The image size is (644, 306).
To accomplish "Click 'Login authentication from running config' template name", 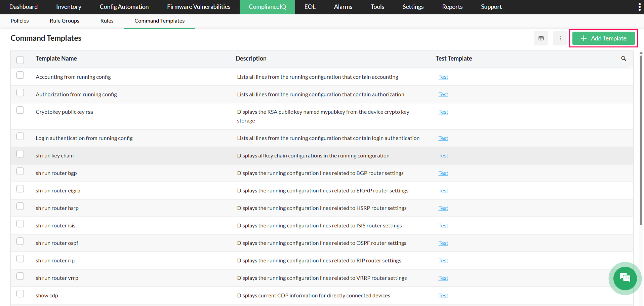I will (84, 138).
